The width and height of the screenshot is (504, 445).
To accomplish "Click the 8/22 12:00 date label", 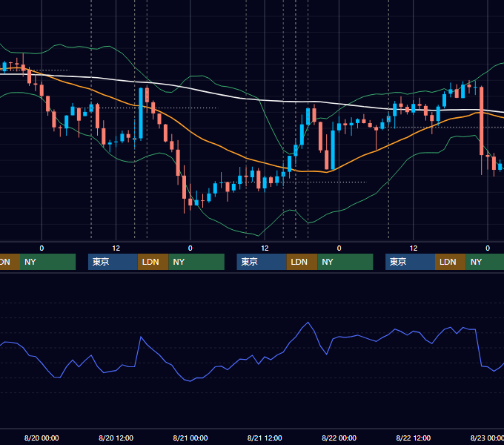I will pos(414,438).
